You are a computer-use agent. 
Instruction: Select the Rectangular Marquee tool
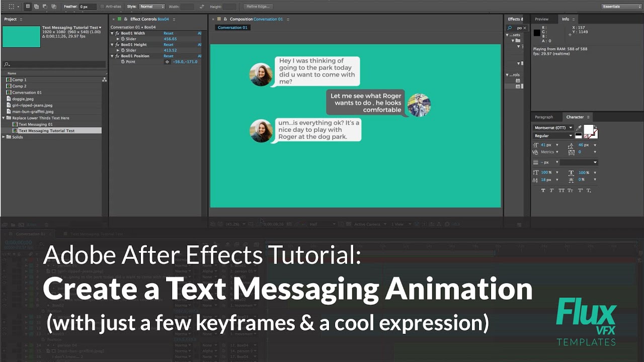(12, 7)
